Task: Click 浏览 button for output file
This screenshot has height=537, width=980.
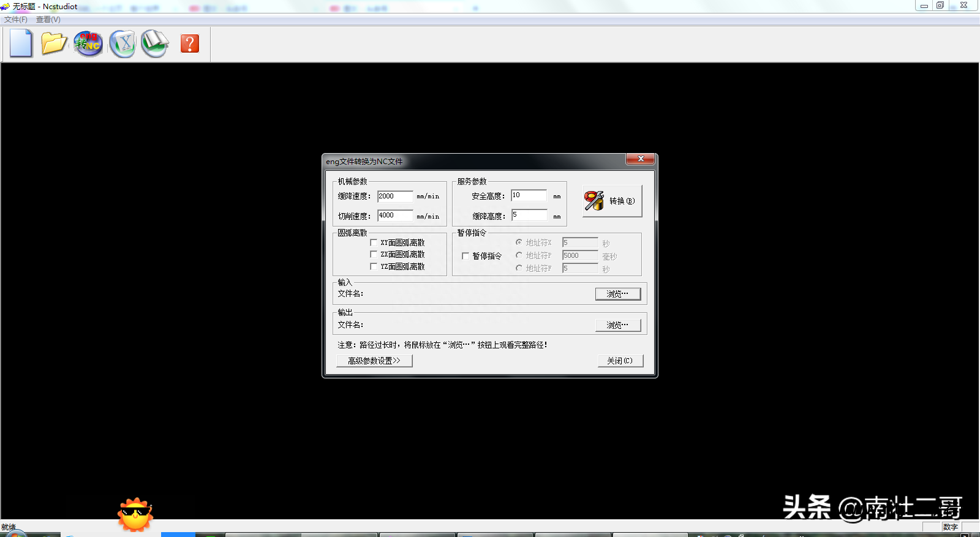Action: click(x=617, y=325)
